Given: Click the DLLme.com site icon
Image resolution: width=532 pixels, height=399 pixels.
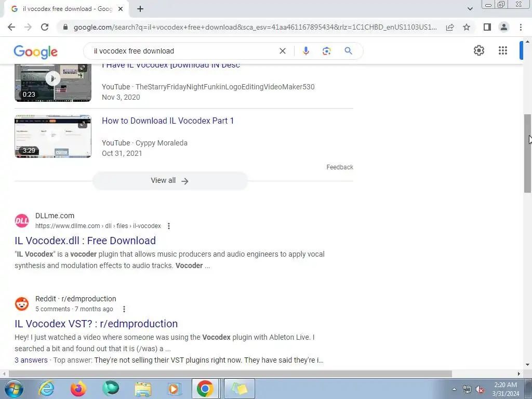Looking at the screenshot, I should tap(22, 221).
